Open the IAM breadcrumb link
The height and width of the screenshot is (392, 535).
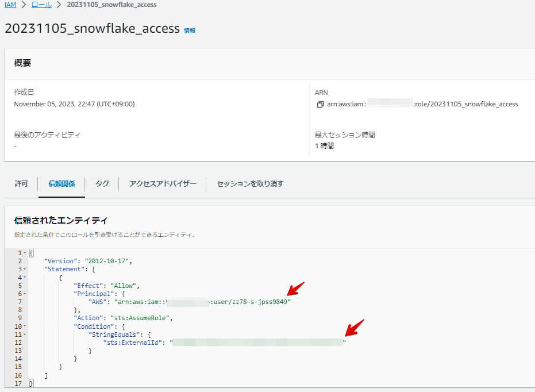click(x=10, y=5)
